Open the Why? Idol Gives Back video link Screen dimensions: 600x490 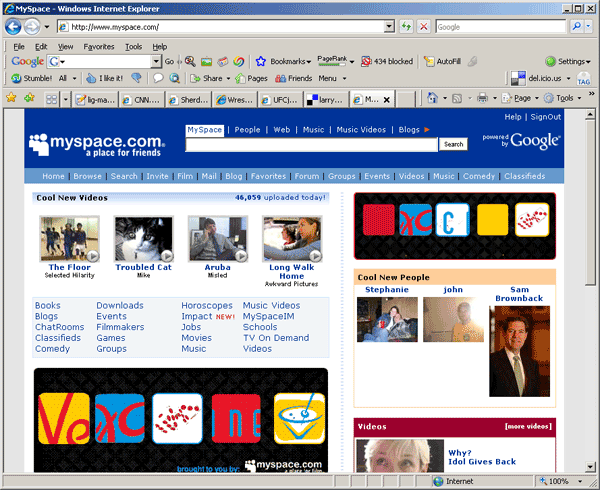pyautogui.click(x=482, y=457)
